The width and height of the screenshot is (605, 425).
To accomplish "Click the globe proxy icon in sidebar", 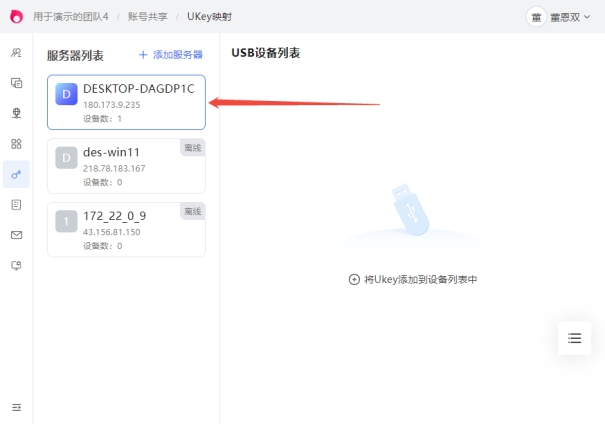I will coord(16,113).
